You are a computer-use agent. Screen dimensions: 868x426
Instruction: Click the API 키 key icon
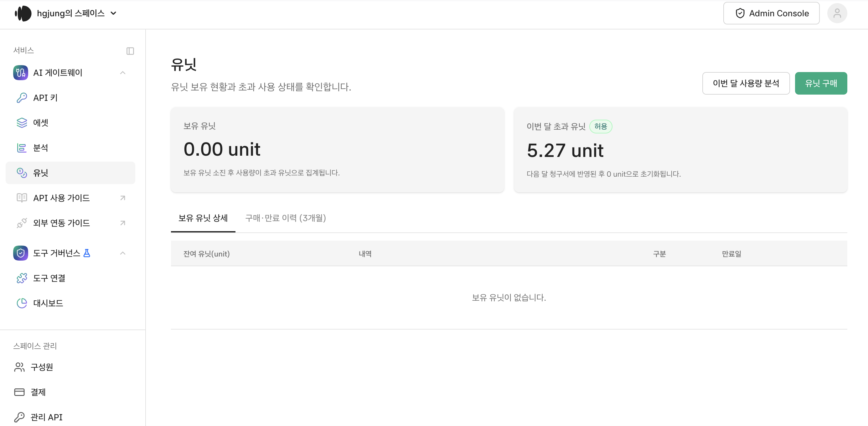click(x=22, y=98)
